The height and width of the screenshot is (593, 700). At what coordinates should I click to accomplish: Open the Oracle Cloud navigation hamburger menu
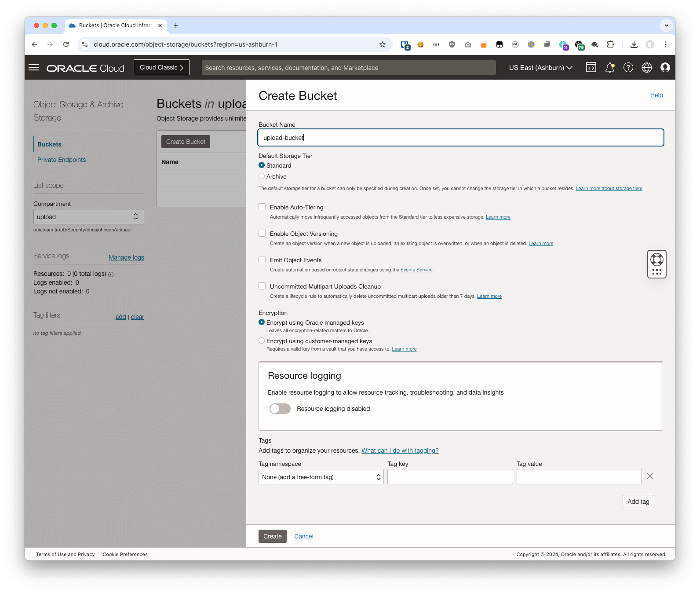[x=34, y=67]
